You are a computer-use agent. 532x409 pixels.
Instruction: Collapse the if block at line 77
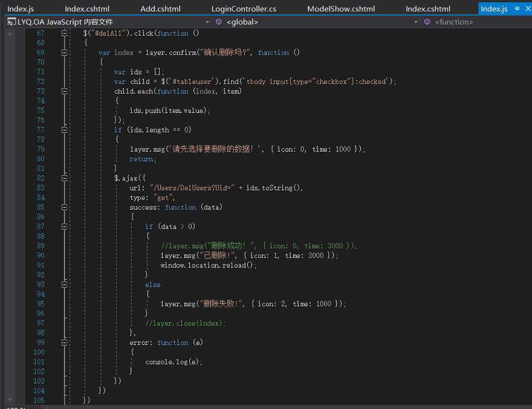(64, 130)
